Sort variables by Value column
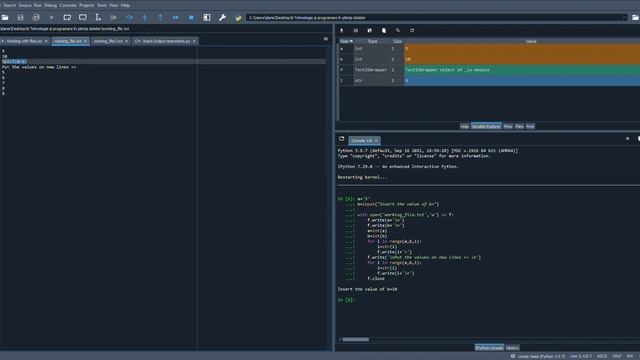 point(531,41)
